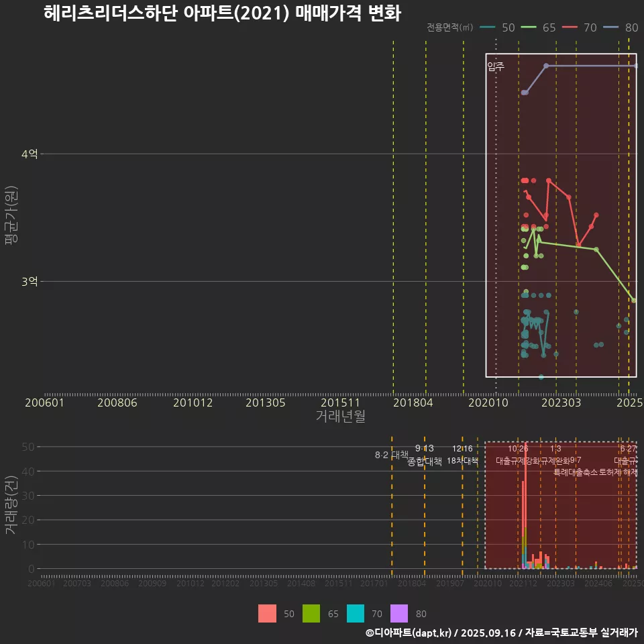This screenshot has width=644, height=644.
Task: Click the 202010 label on the price chart x-axis
Action: [488, 402]
